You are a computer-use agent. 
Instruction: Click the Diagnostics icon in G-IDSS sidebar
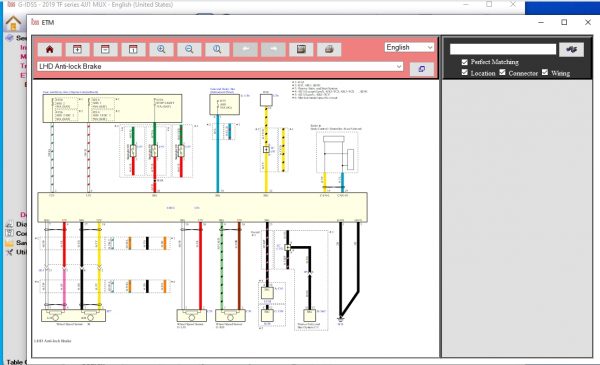click(x=10, y=225)
